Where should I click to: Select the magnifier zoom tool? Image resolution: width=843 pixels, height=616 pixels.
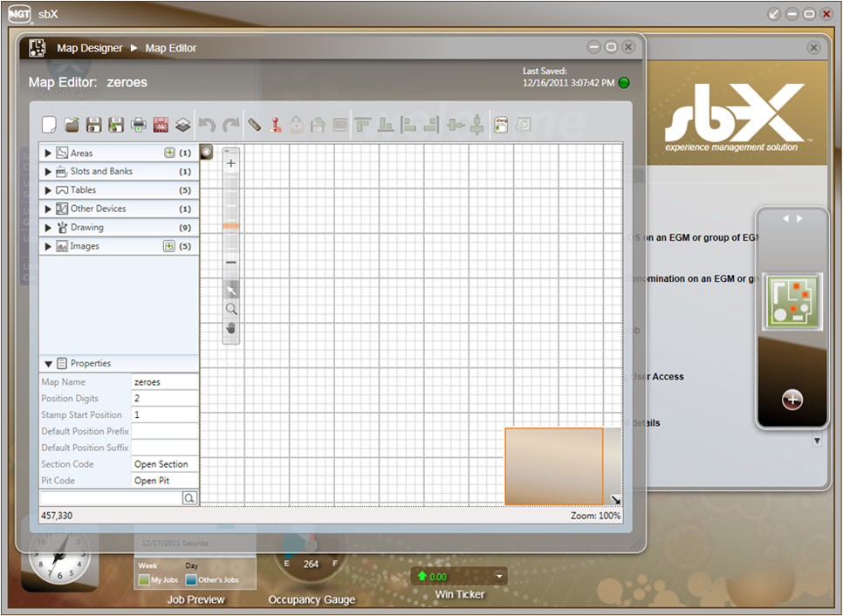tap(231, 309)
